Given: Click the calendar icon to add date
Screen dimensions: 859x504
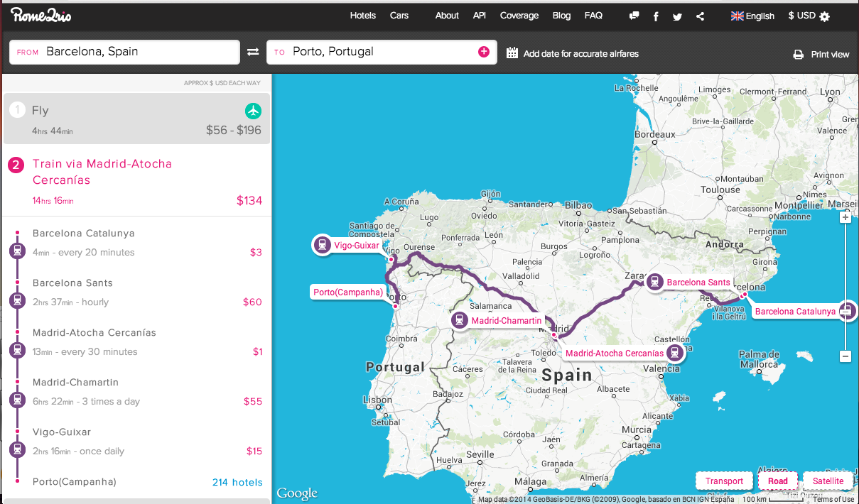Looking at the screenshot, I should pyautogui.click(x=512, y=53).
